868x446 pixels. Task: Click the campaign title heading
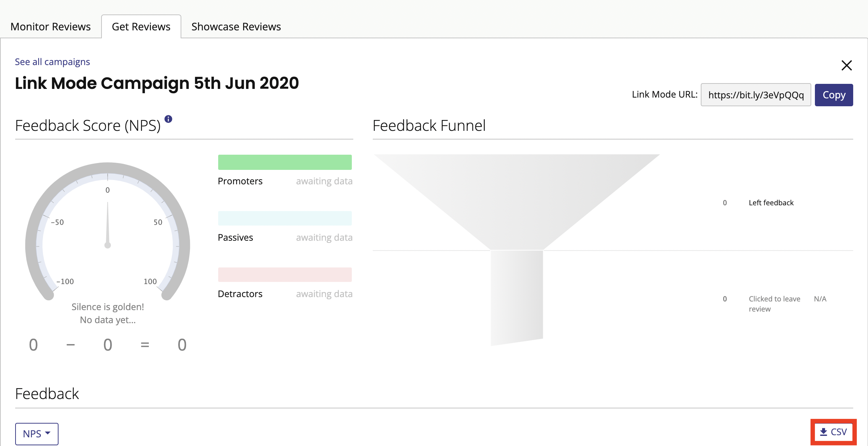[x=157, y=83]
